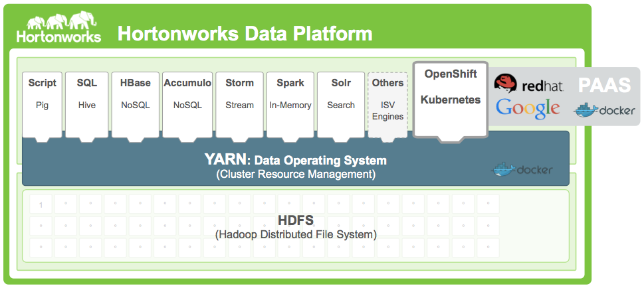Click the PAAS label
The width and height of the screenshot is (644, 290).
coord(603,85)
